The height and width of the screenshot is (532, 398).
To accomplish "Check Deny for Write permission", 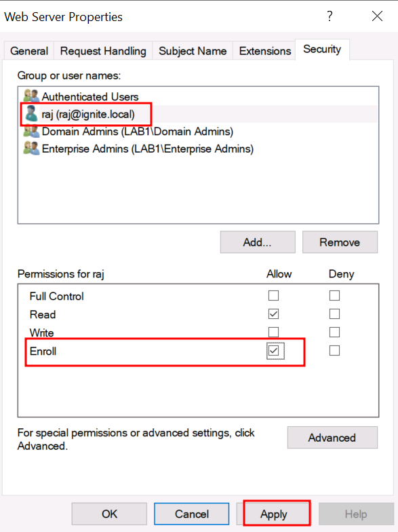I will pyautogui.click(x=335, y=332).
